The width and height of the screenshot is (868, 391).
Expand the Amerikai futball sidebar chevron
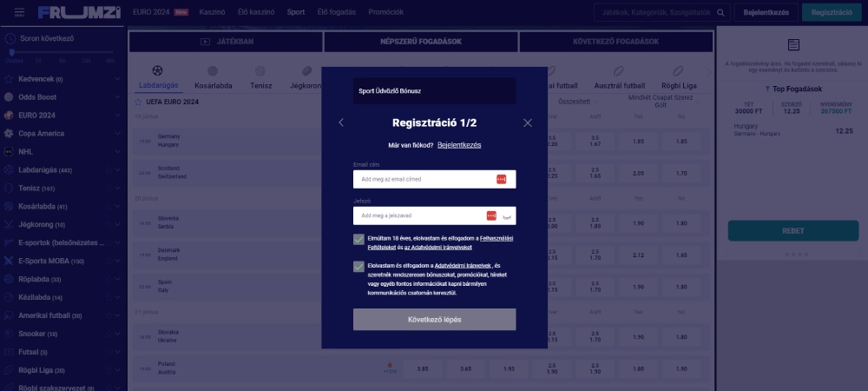pos(117,315)
